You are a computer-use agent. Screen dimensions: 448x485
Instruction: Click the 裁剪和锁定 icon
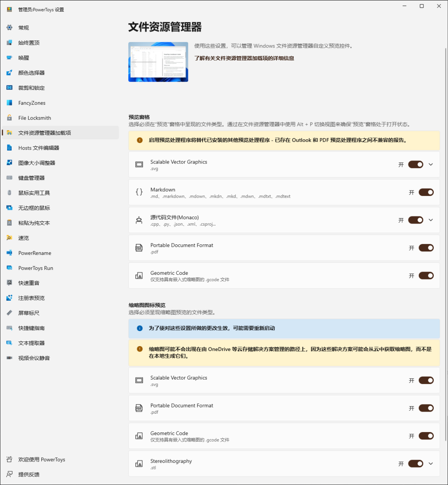click(9, 88)
